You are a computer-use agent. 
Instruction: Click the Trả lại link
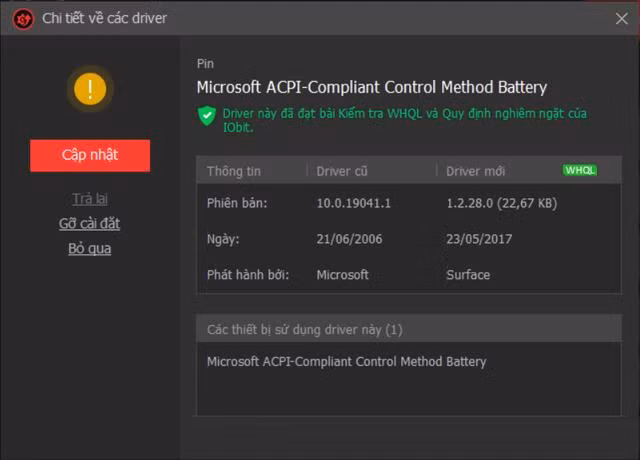[90, 199]
